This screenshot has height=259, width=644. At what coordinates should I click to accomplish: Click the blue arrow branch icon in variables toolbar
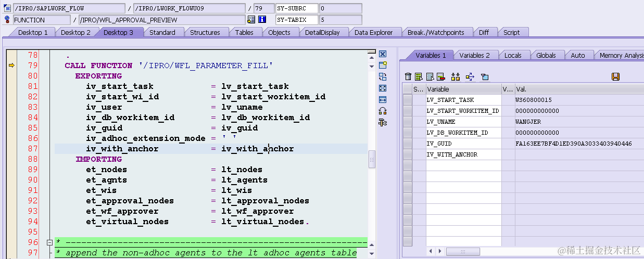tap(470, 76)
